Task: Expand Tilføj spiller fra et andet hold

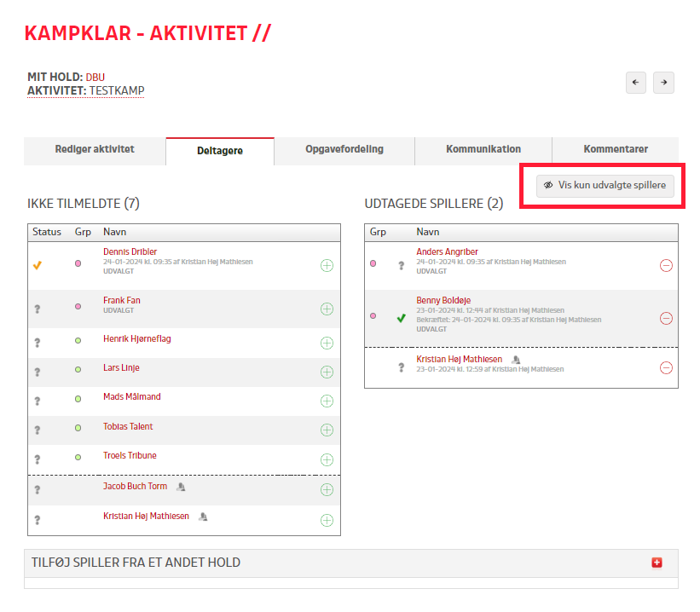Action: (656, 563)
